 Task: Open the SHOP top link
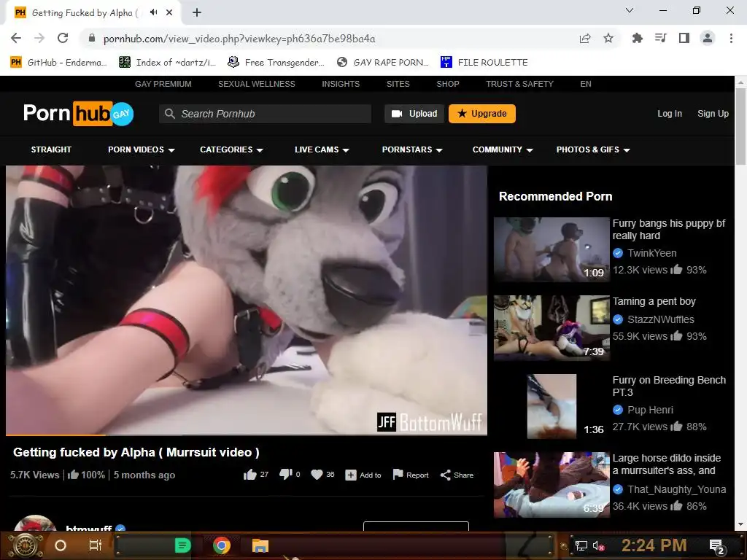[448, 84]
